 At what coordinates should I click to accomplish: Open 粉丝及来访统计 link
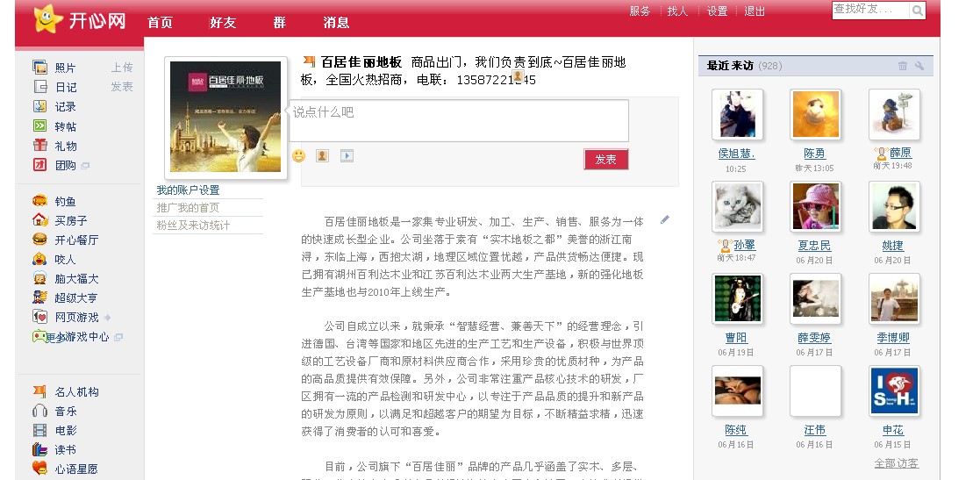coord(193,225)
